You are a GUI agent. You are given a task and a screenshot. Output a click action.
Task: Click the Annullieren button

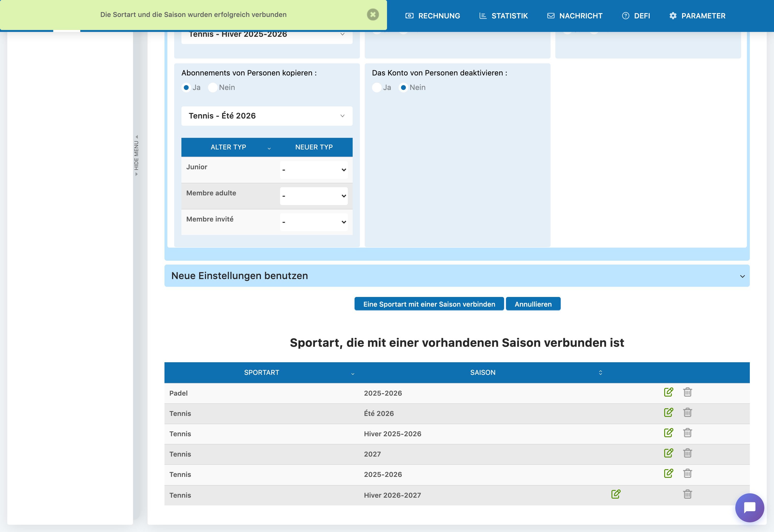click(x=533, y=304)
